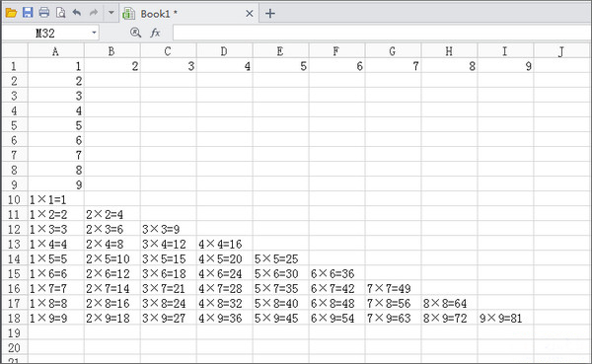
Task: Select the column E header
Action: pyautogui.click(x=280, y=51)
